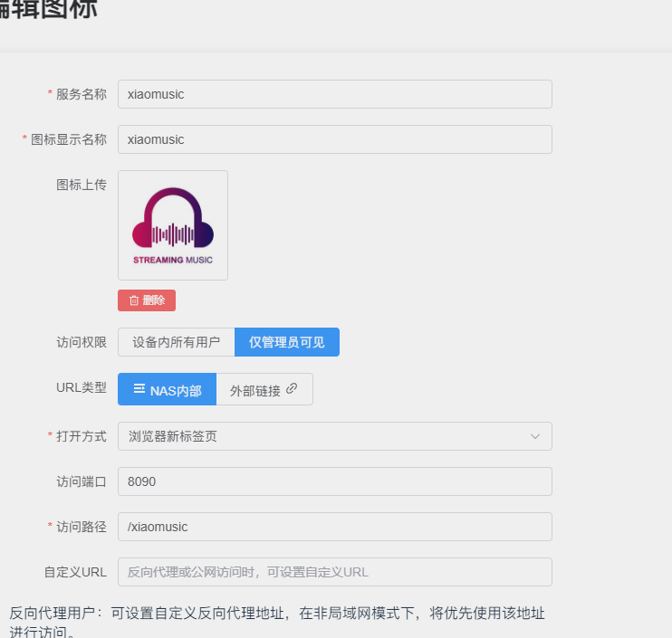Click the 服务名称 input field
672x638 pixels.
pos(335,94)
